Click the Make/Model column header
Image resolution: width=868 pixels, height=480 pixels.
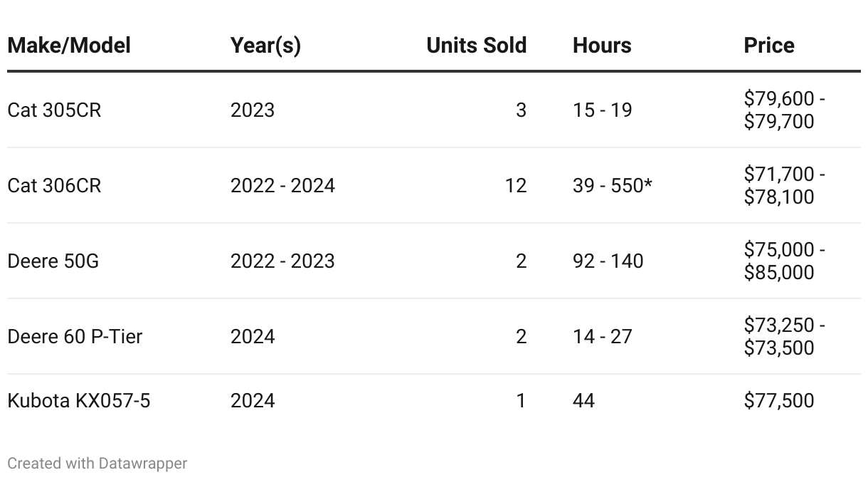click(x=69, y=46)
